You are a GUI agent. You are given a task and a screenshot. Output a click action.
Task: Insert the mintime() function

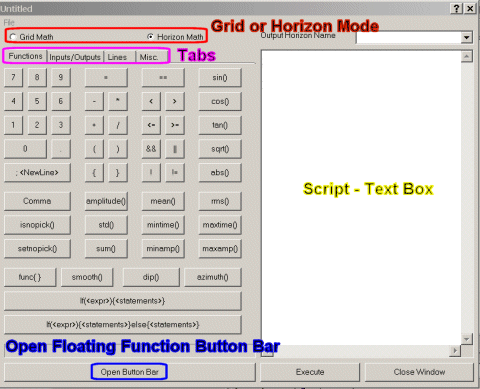coord(163,225)
